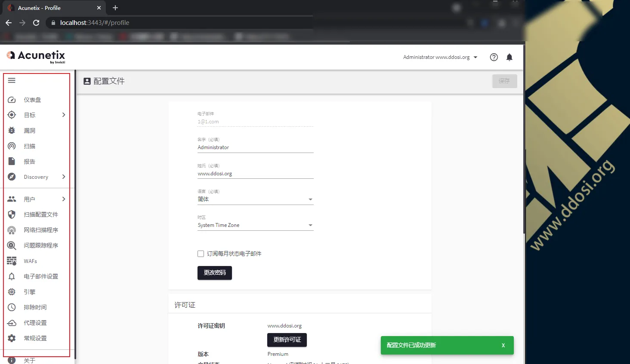Click the radar icon for scans (扫描)
The image size is (630, 364).
12,146
